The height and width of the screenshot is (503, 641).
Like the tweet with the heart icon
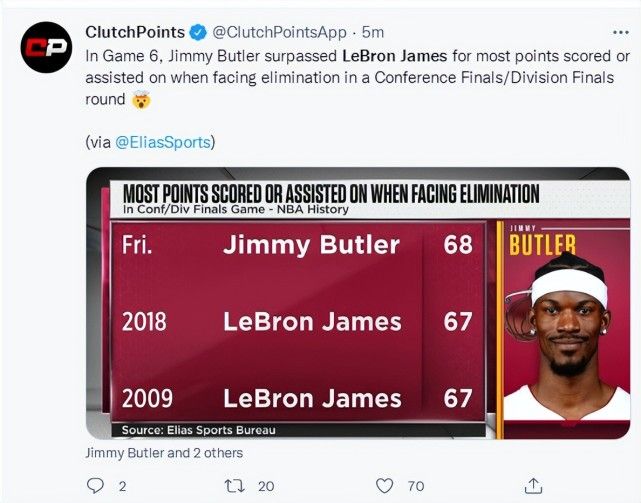pos(384,486)
